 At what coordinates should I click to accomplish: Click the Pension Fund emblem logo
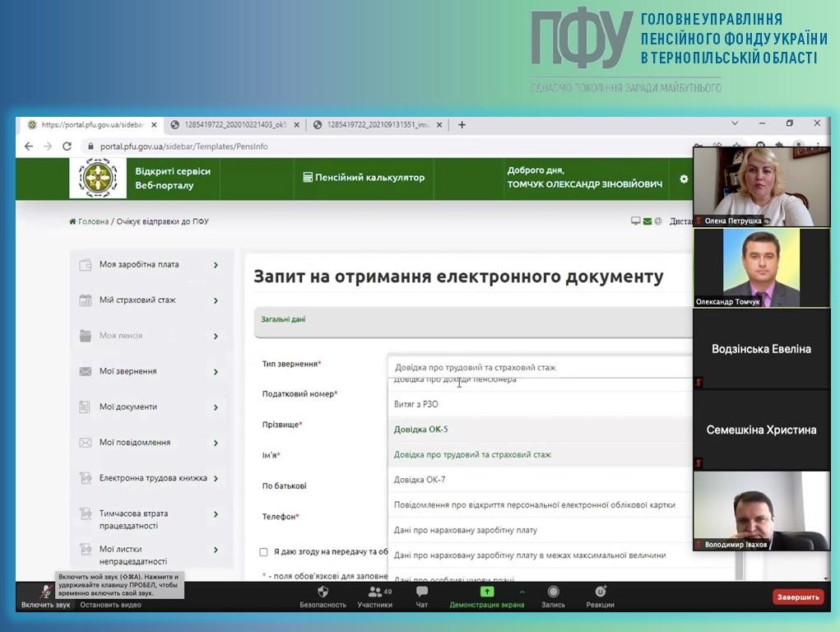coord(98,178)
